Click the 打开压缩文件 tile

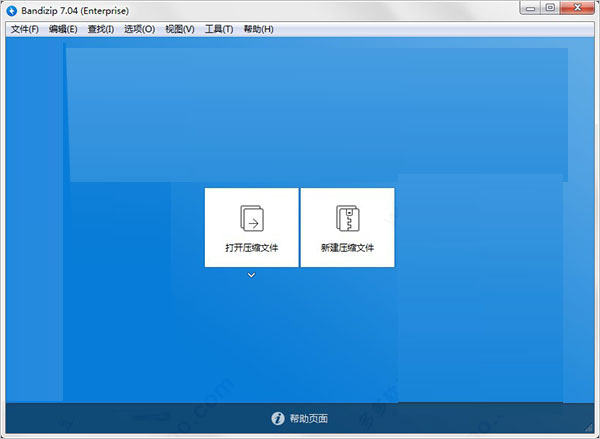tap(251, 227)
